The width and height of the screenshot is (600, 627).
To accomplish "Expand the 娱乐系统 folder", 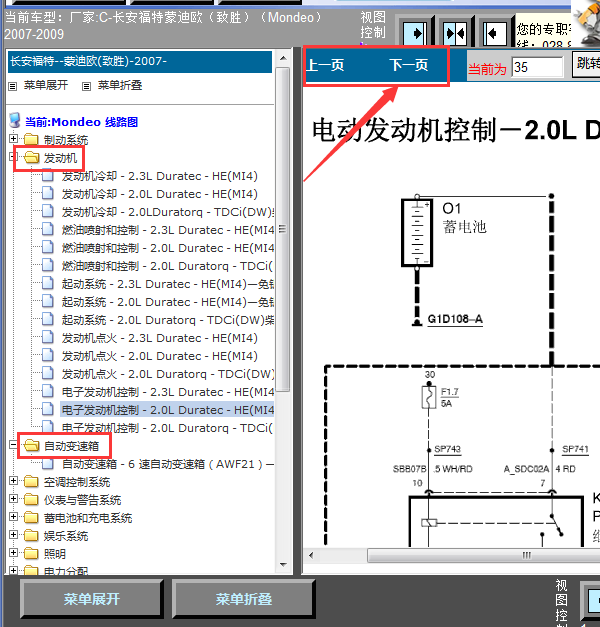I will tap(13, 535).
